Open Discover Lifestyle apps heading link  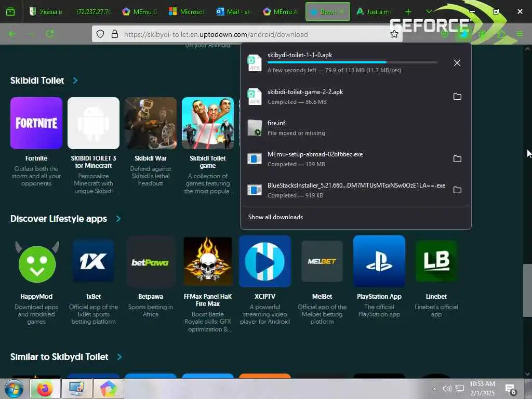[x=59, y=219]
